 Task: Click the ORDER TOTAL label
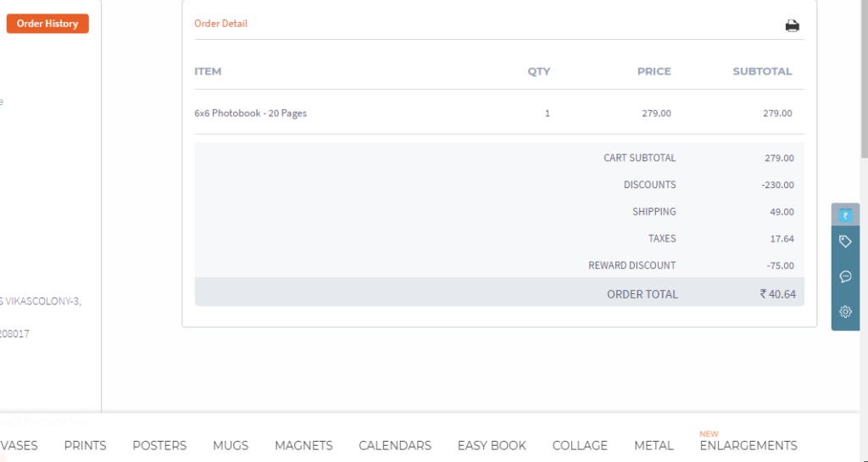pyautogui.click(x=643, y=294)
